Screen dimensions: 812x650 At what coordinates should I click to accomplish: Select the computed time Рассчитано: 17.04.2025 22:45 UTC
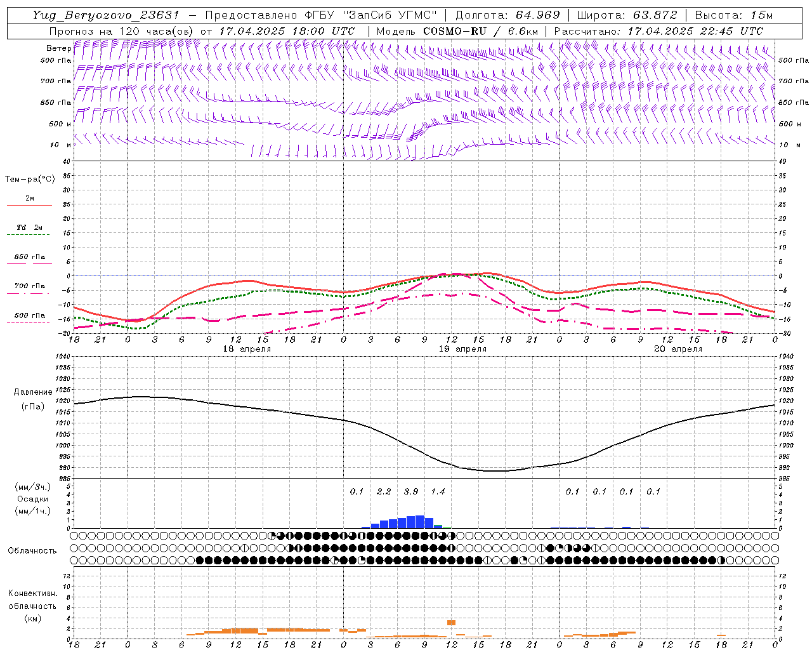click(658, 31)
